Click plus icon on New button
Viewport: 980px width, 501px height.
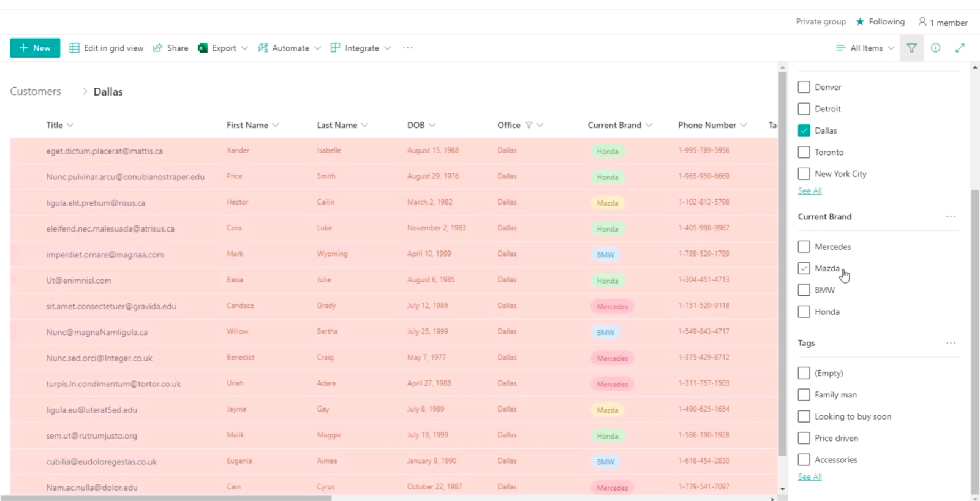click(24, 48)
